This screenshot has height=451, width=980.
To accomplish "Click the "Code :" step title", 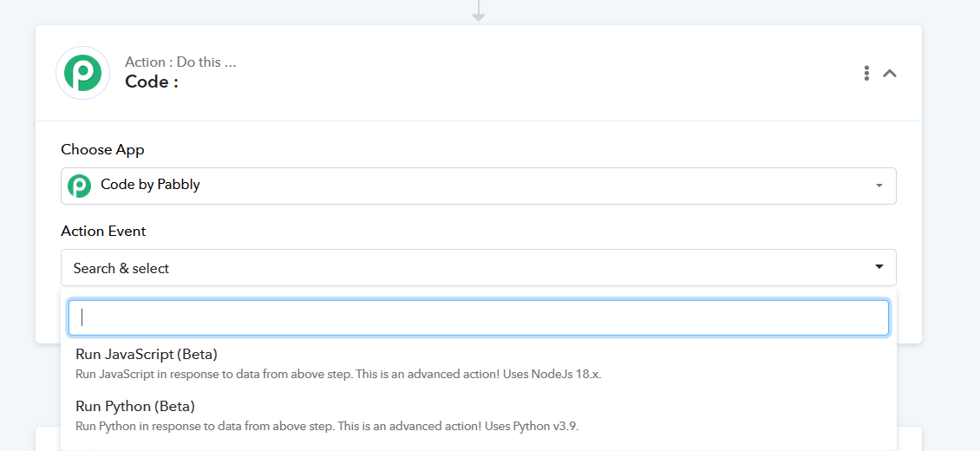I will 152,82.
